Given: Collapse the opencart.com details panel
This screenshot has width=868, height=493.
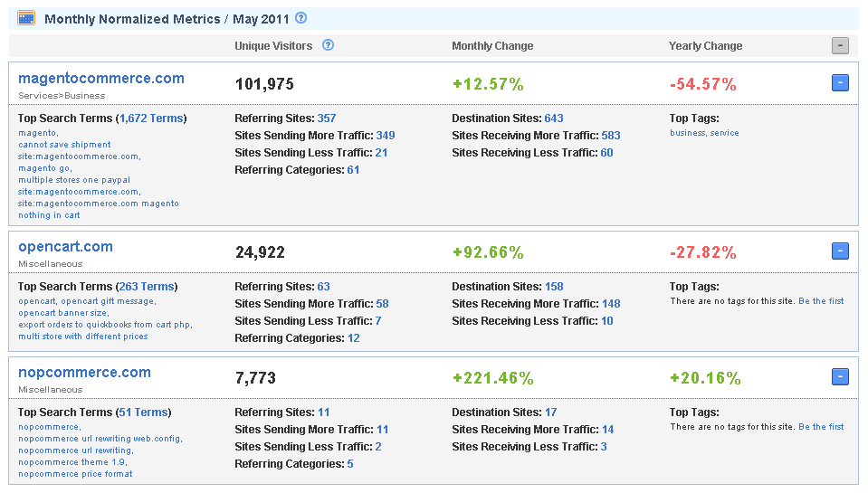Looking at the screenshot, I should coord(840,251).
